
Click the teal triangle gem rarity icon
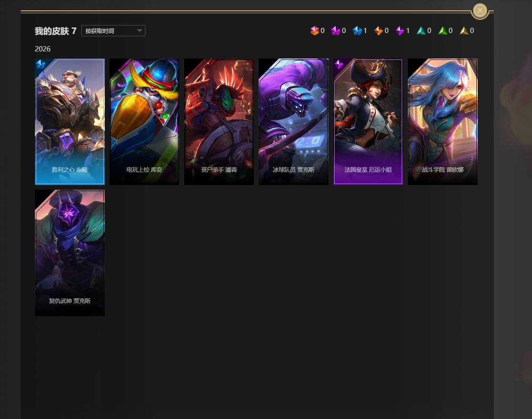pos(421,31)
